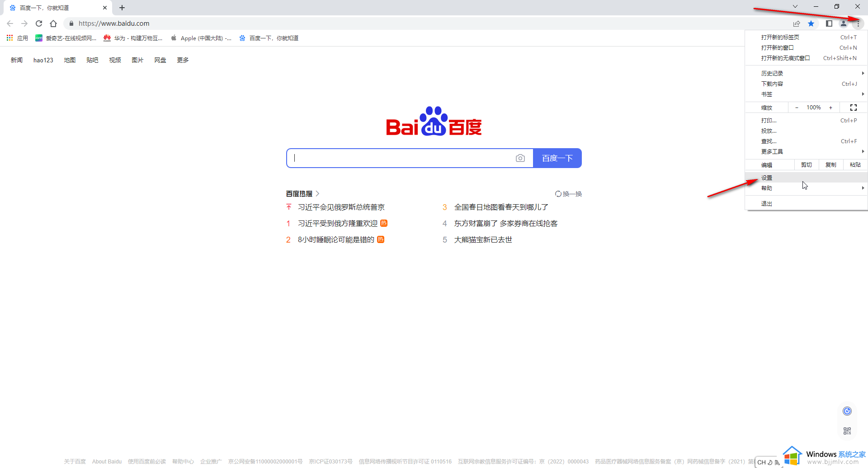Open hot search 大熊猫宝新已去世

click(483, 240)
